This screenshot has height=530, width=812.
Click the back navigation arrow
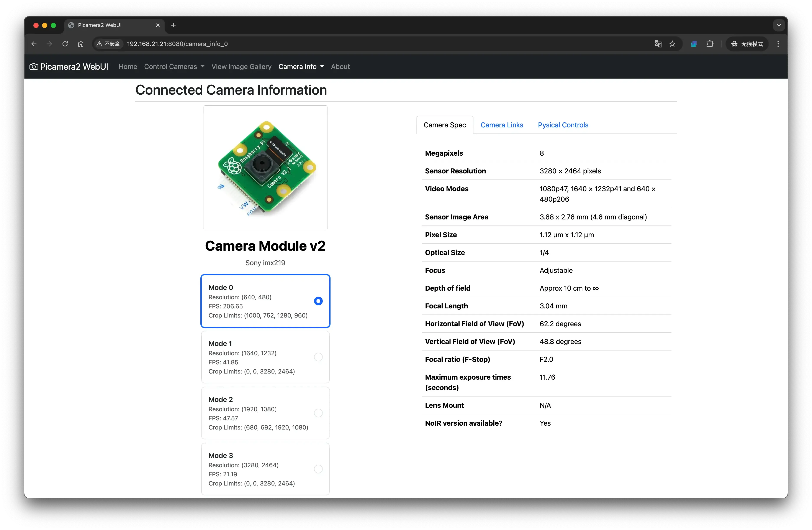(x=34, y=44)
